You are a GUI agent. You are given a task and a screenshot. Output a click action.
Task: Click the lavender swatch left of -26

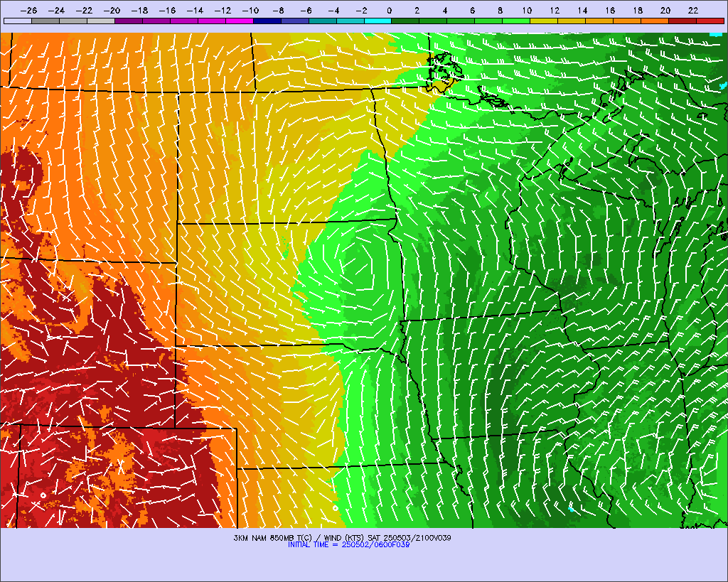tap(18, 21)
